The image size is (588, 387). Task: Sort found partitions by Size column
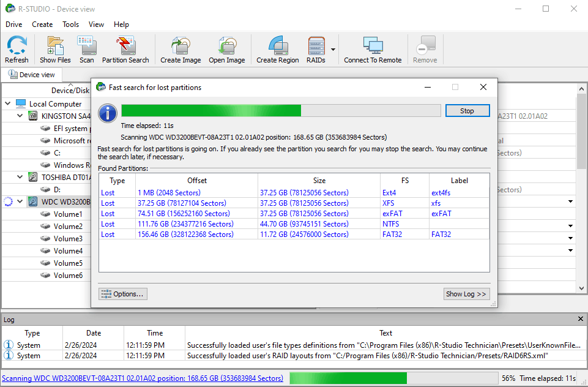coord(319,181)
